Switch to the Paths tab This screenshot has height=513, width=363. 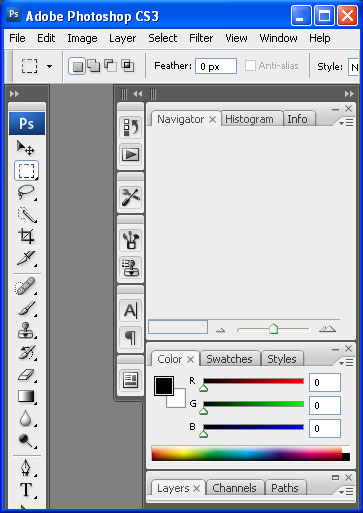[x=285, y=488]
